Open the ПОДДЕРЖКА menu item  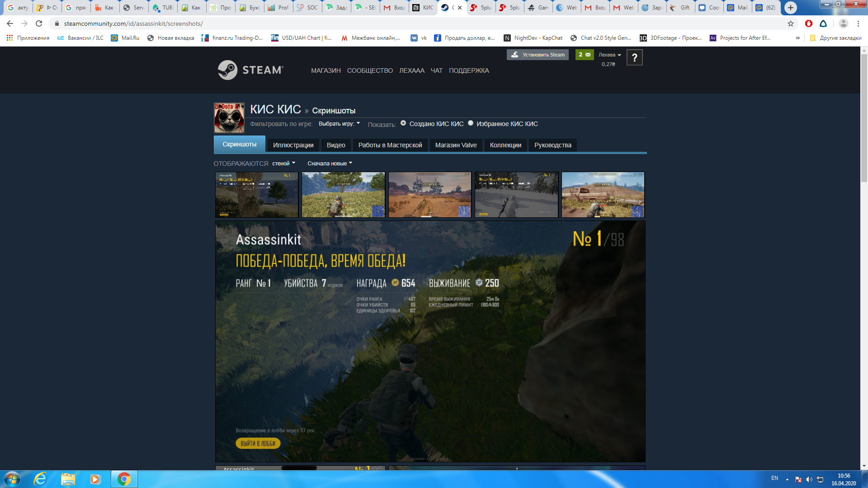(x=469, y=70)
